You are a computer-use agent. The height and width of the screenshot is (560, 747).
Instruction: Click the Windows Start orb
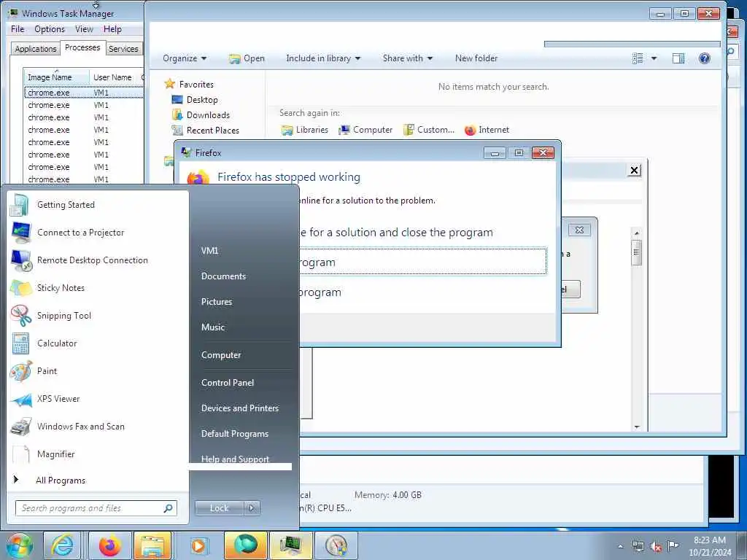click(x=19, y=545)
